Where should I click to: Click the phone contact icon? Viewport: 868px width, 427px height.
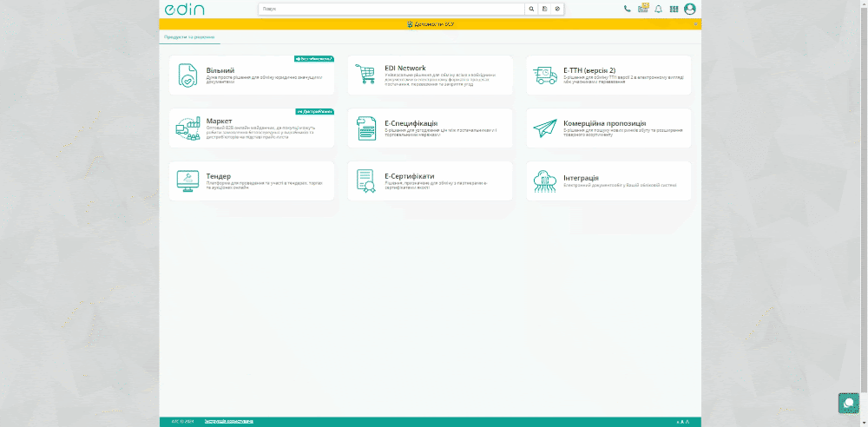pos(628,9)
